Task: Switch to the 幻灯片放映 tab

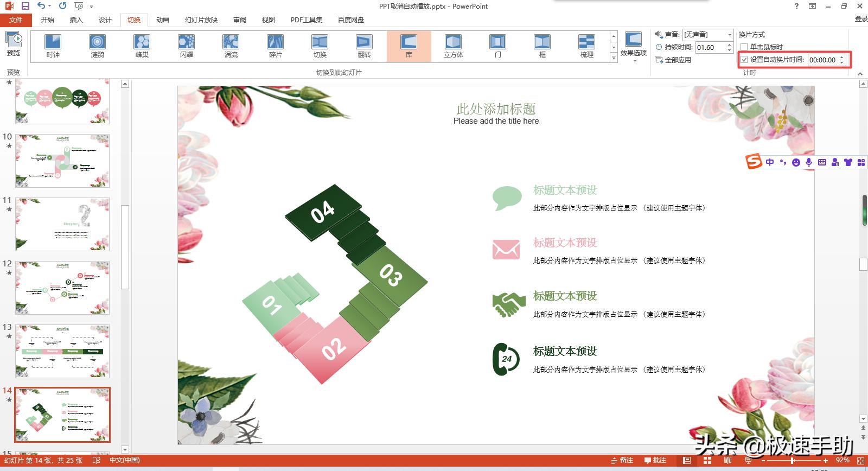Action: pyautogui.click(x=201, y=20)
